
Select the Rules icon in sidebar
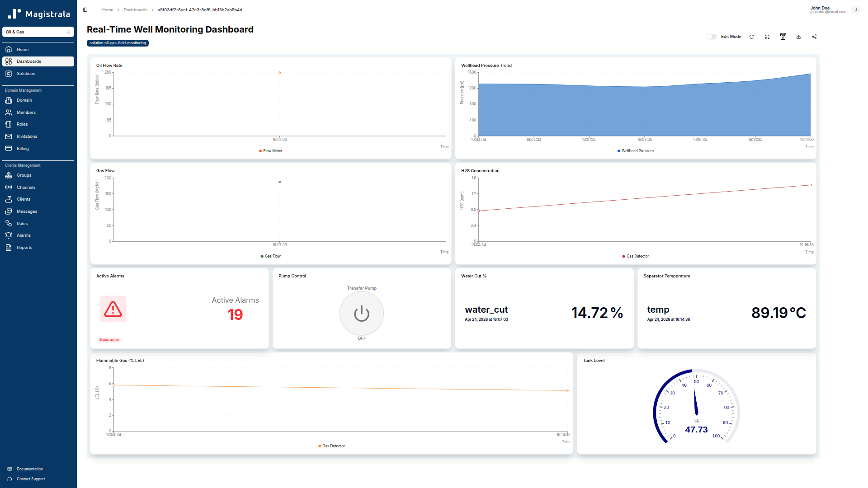click(21, 223)
